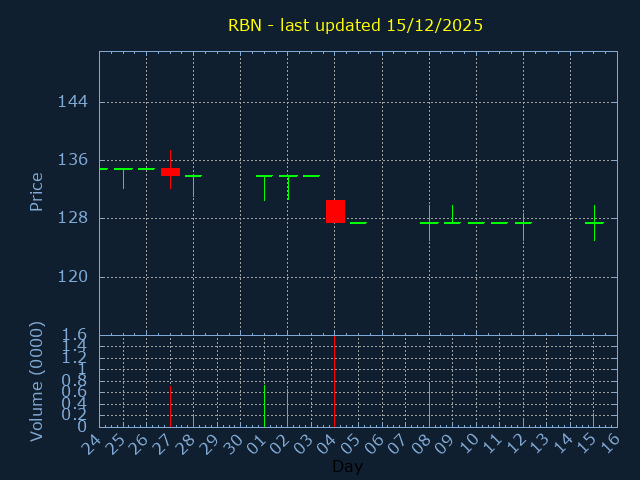Click the 'Price' axis label

[37, 192]
